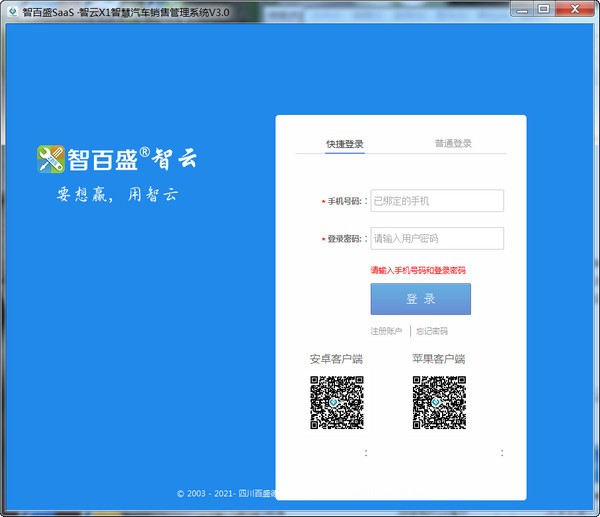This screenshot has height=517, width=600.
Task: Click the 安卓客户端 label
Action: point(337,359)
